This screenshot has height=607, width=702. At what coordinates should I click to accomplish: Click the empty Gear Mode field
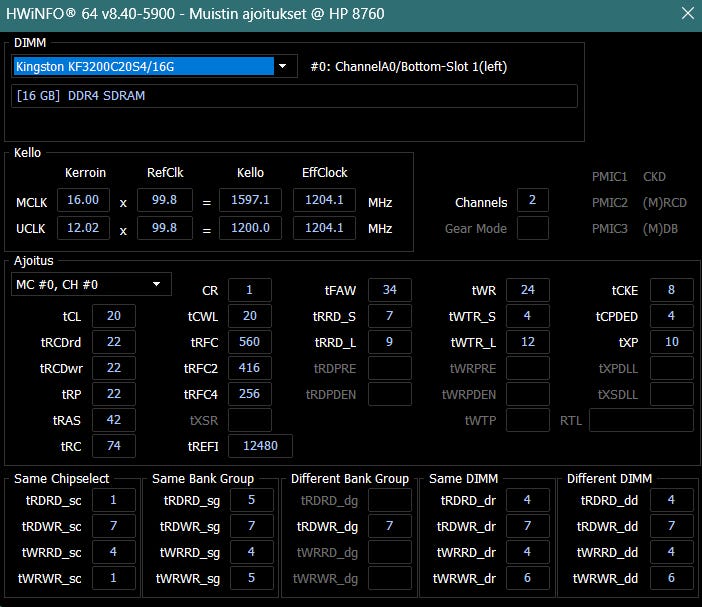click(532, 228)
